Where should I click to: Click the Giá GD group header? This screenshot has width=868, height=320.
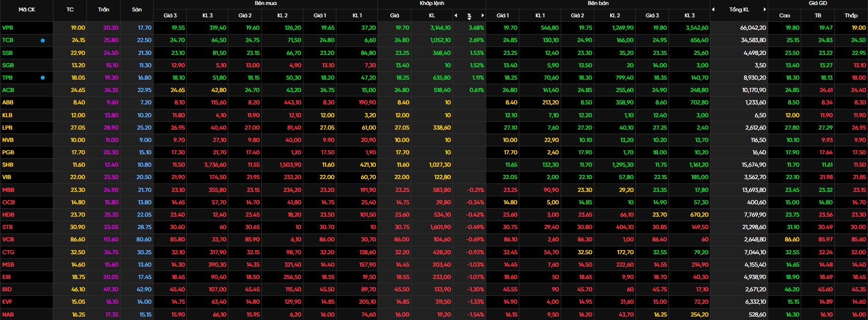pos(818,3)
